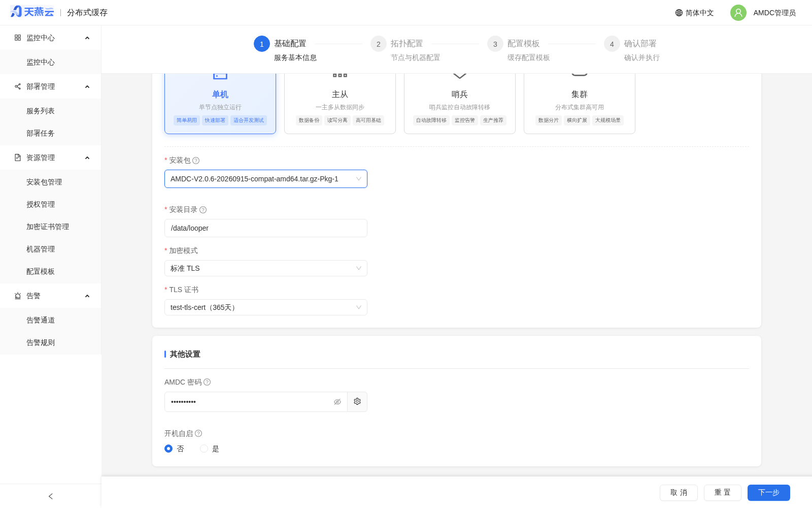The height and width of the screenshot is (508, 812).
Task: Collapse the 资源管理 menu group chevron
Action: pos(87,158)
